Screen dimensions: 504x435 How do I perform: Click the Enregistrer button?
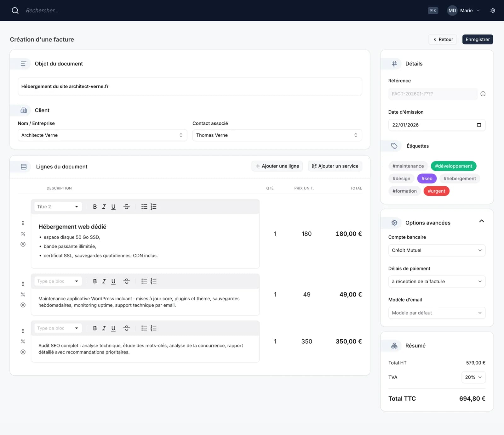click(477, 39)
